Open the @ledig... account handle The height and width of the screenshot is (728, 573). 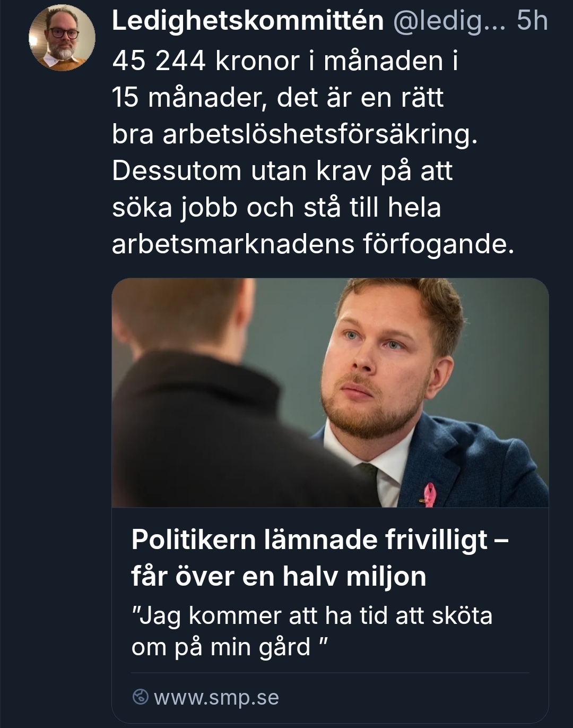[449, 21]
